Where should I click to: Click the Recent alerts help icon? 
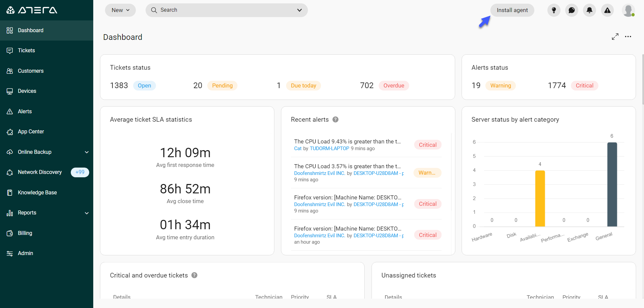click(335, 120)
